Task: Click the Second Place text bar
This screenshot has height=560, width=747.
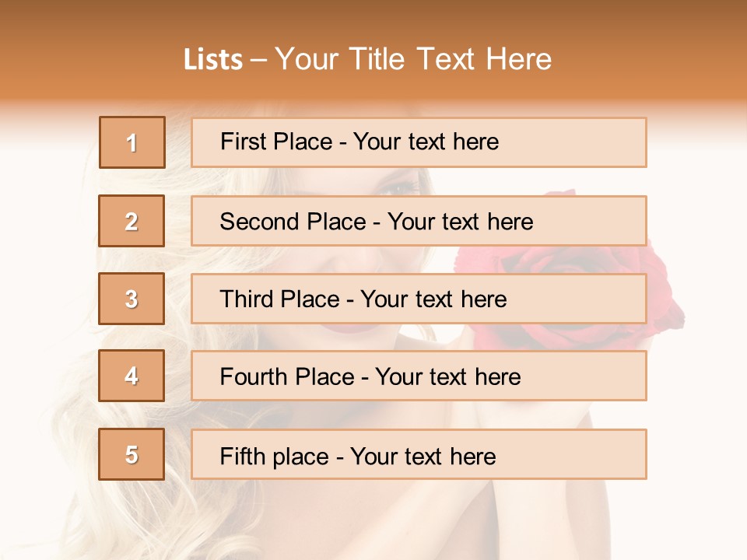Action: click(x=419, y=221)
